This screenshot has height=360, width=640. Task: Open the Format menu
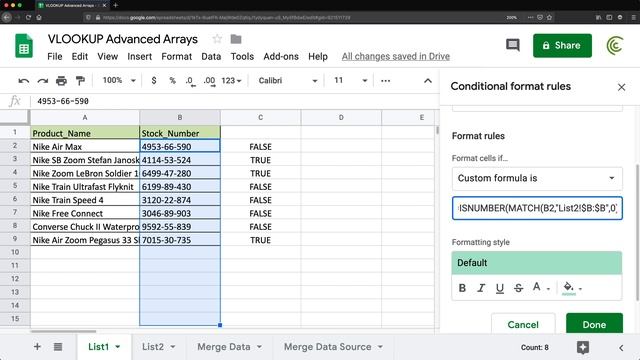[x=176, y=56]
